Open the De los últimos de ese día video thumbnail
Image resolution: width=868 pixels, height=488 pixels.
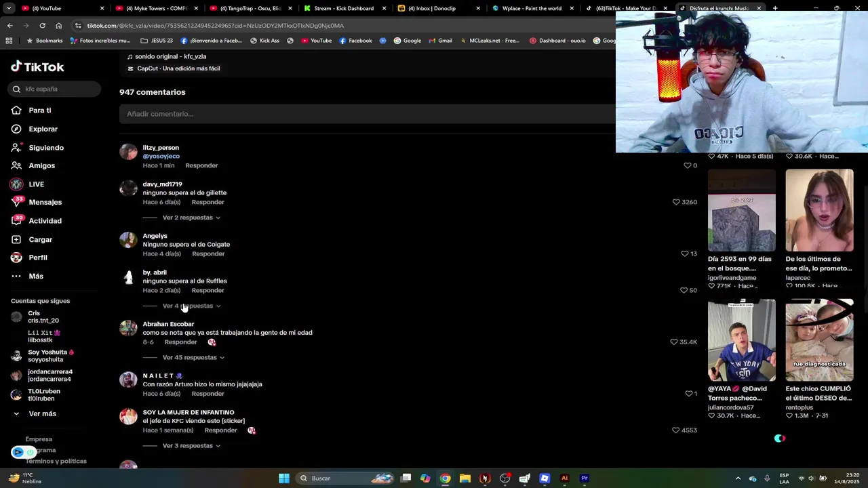(819, 210)
